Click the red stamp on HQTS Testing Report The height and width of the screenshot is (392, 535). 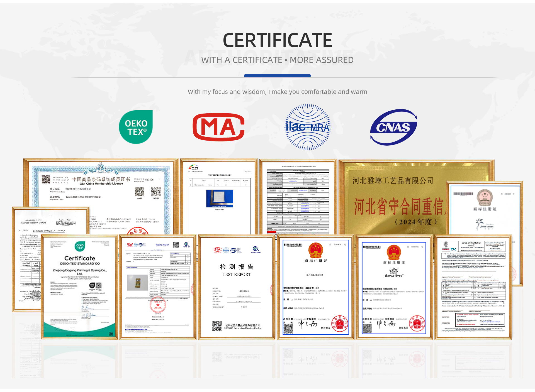tap(158, 305)
